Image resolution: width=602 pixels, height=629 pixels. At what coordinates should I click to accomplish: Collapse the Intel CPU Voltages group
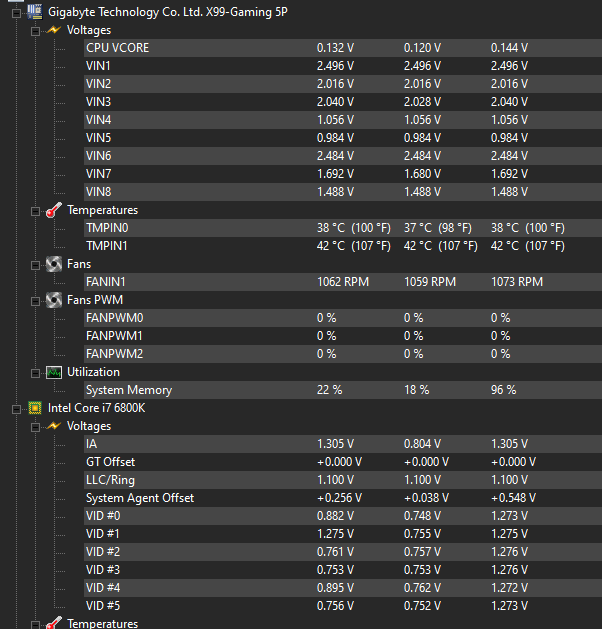35,427
